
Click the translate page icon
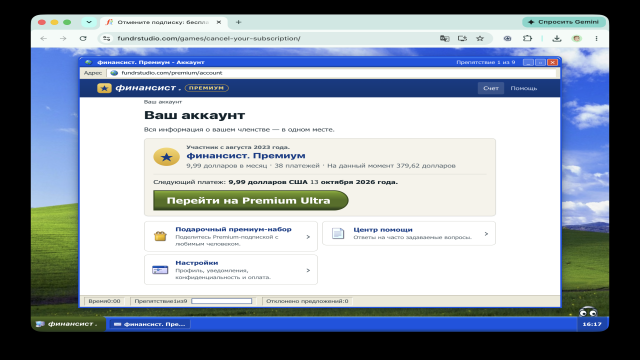pos(444,38)
